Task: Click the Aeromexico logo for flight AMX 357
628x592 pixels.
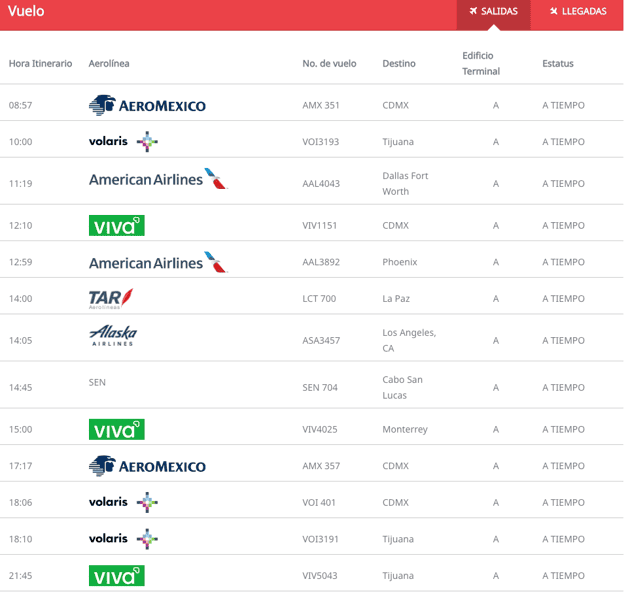Action: [x=147, y=466]
